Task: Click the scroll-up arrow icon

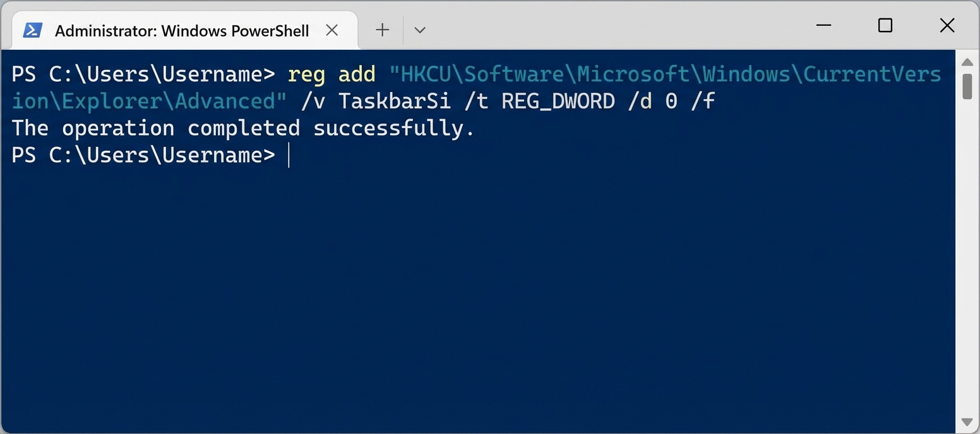Action: pos(968,61)
